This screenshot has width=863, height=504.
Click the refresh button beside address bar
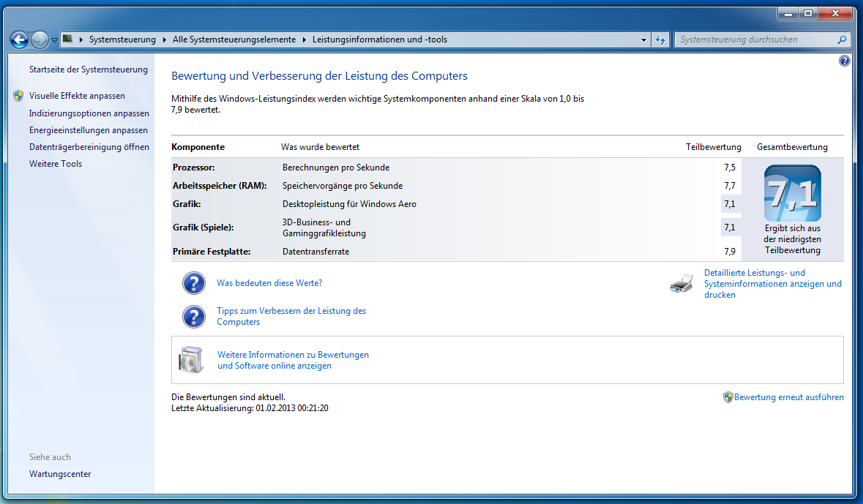point(660,40)
